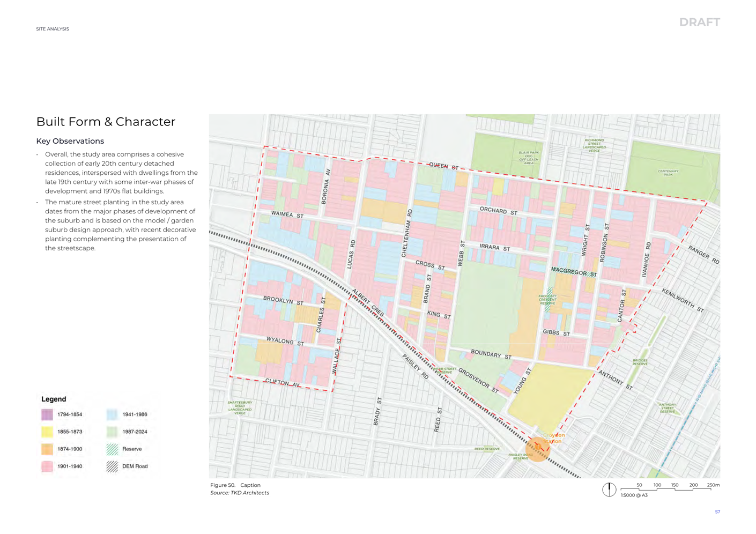Viewport: 756px width, 534px height.
Task: Click the DRAFT watermark text
Action: (x=699, y=22)
